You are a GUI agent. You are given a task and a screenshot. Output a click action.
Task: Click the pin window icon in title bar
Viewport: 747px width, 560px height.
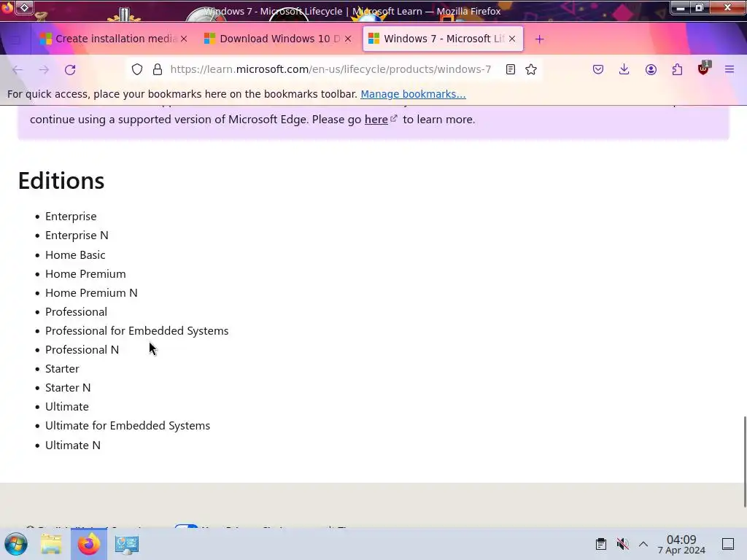(x=24, y=7)
